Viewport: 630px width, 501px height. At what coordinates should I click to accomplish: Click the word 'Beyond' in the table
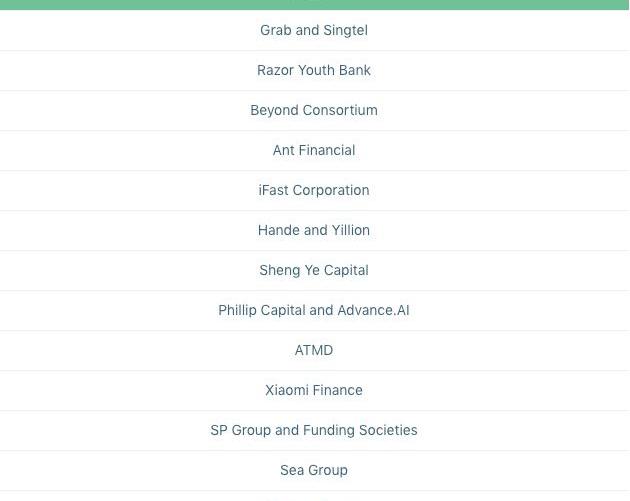[x=274, y=110]
